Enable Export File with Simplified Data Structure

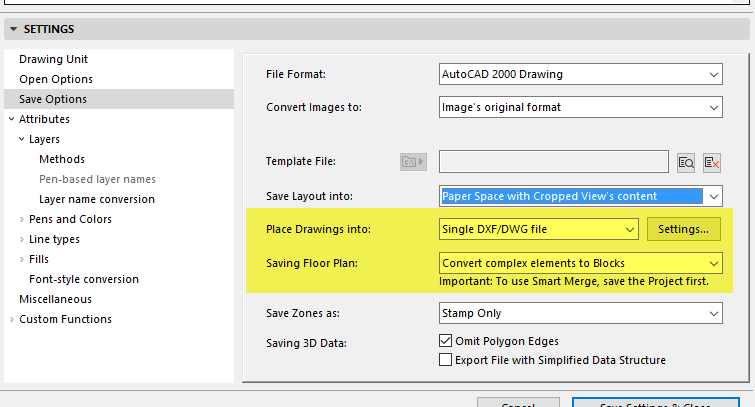(x=446, y=360)
